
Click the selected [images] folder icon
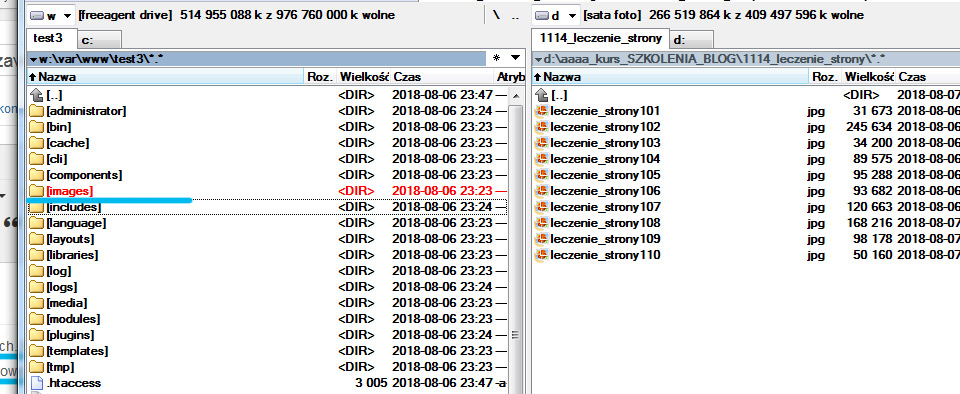tap(37, 191)
